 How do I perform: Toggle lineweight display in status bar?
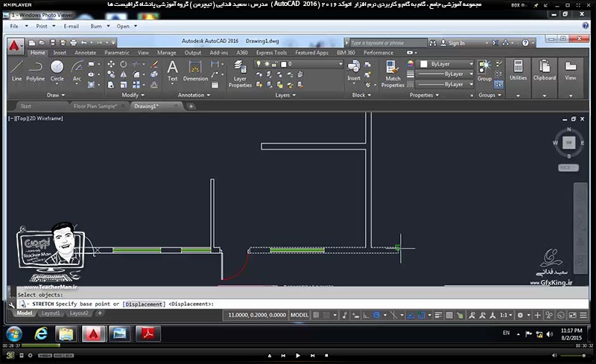pyautogui.click(x=438, y=315)
